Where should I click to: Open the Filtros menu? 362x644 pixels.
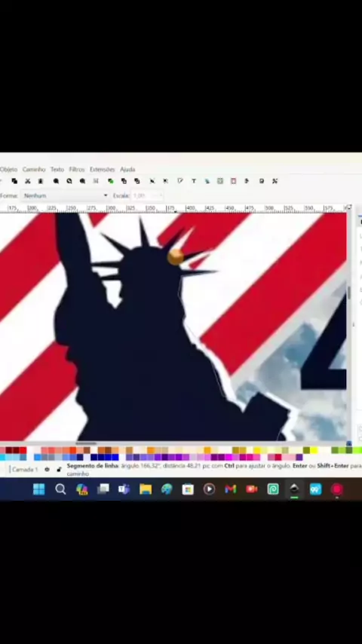(x=77, y=169)
